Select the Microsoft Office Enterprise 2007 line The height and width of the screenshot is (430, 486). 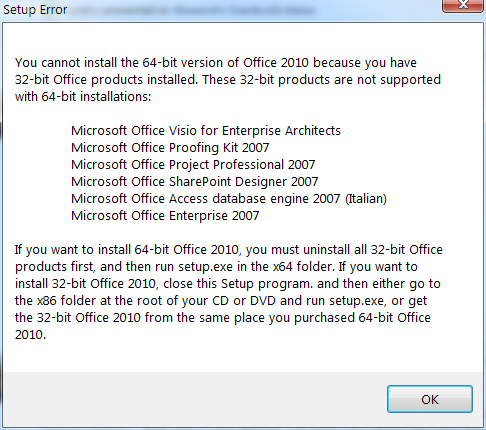(x=165, y=216)
